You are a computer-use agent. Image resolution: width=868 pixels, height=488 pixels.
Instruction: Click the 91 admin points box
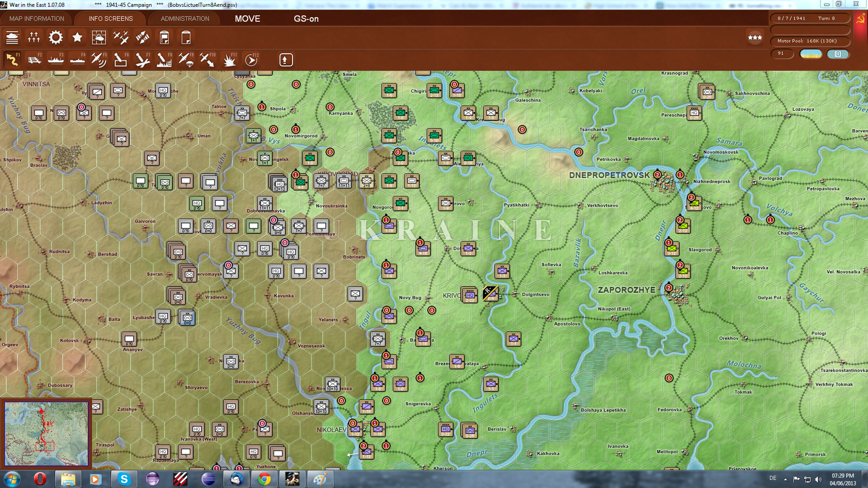click(x=782, y=53)
